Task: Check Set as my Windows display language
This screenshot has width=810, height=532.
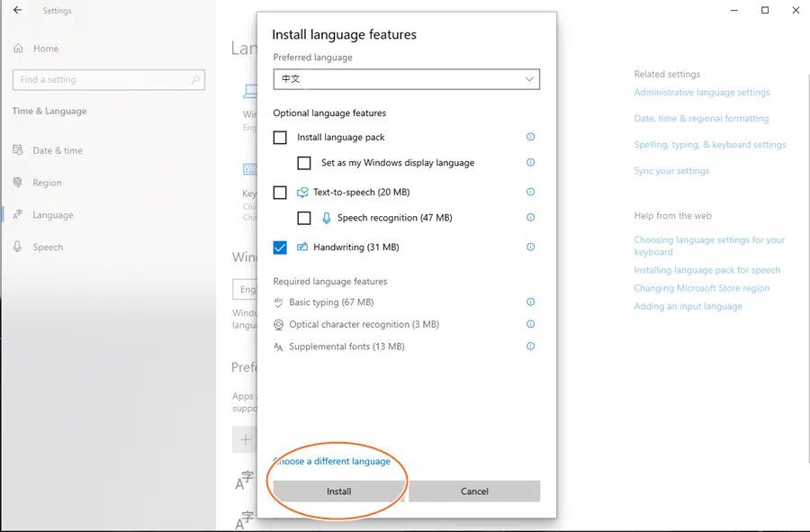Action: pos(304,163)
